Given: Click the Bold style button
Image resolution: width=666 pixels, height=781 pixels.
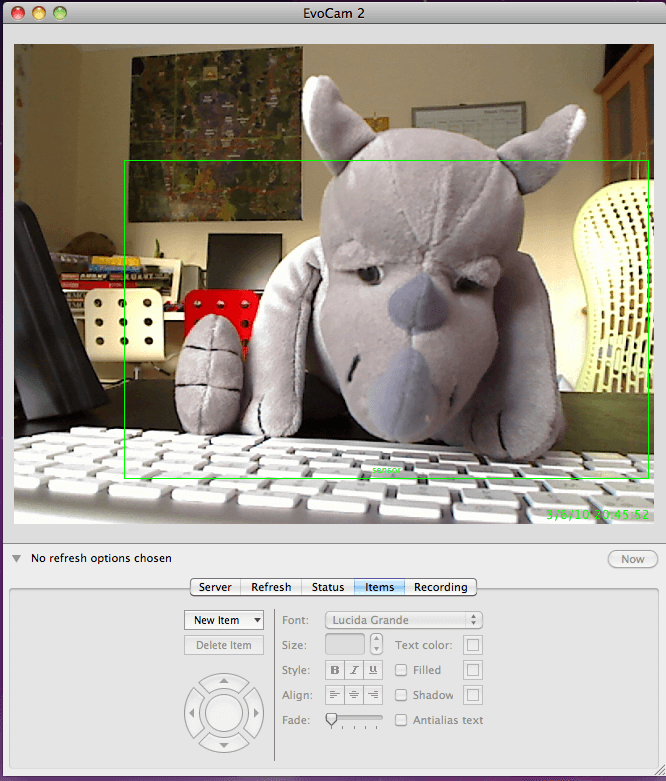Looking at the screenshot, I should pos(335,670).
